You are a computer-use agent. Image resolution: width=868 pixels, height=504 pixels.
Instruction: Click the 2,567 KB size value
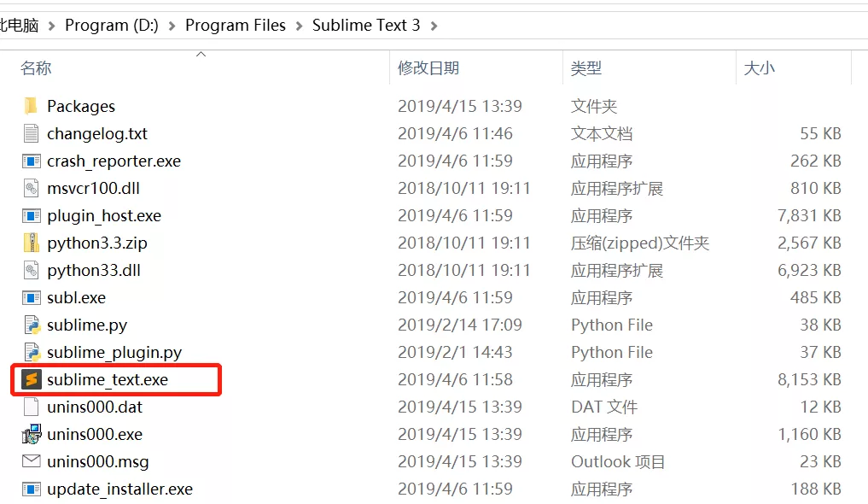(x=809, y=243)
